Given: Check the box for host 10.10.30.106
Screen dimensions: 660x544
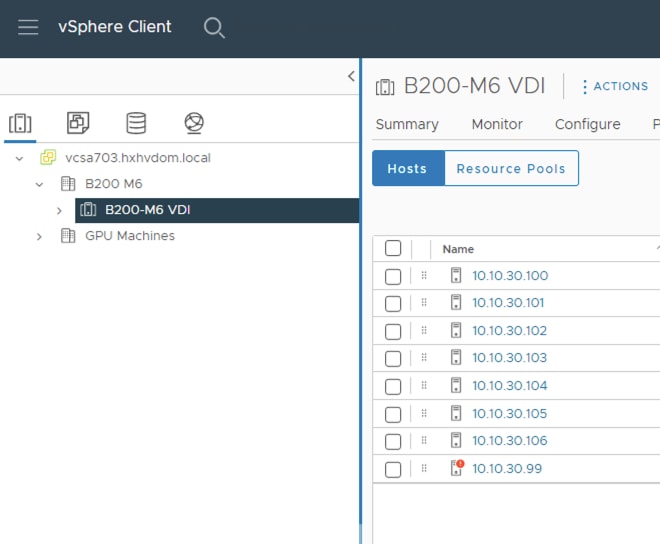Looking at the screenshot, I should pos(393,442).
